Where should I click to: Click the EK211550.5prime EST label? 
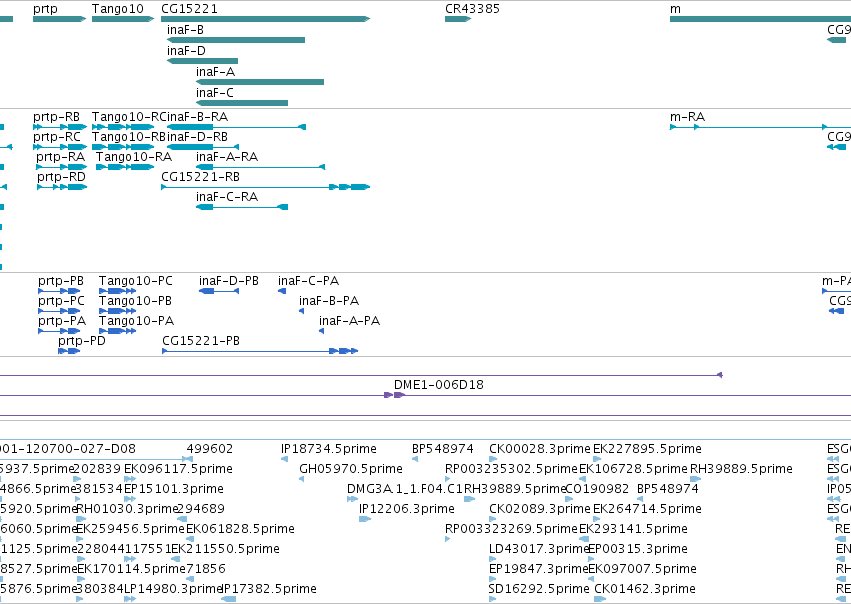(226, 549)
